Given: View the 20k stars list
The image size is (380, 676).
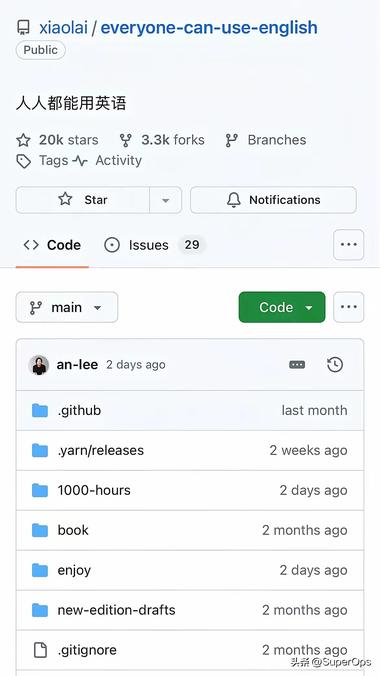Looking at the screenshot, I should coord(69,140).
